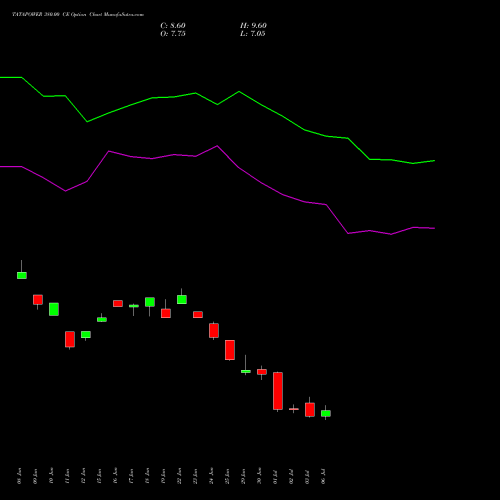Click the close value C: 8.60

click(x=173, y=26)
